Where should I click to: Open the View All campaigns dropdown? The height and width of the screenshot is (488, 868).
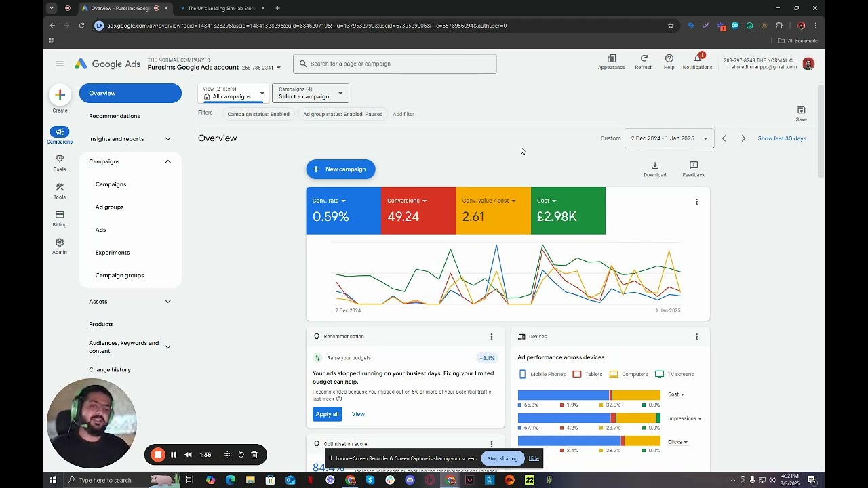tap(233, 94)
